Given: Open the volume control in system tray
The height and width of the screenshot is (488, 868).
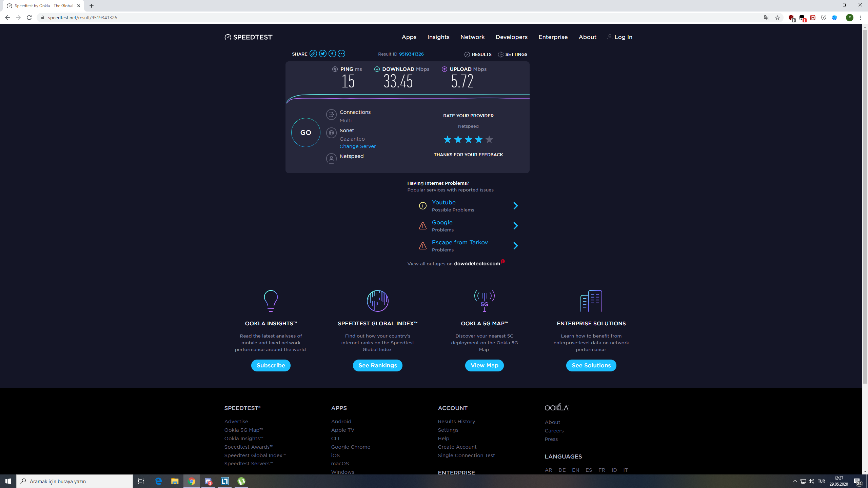Looking at the screenshot, I should tap(811, 481).
